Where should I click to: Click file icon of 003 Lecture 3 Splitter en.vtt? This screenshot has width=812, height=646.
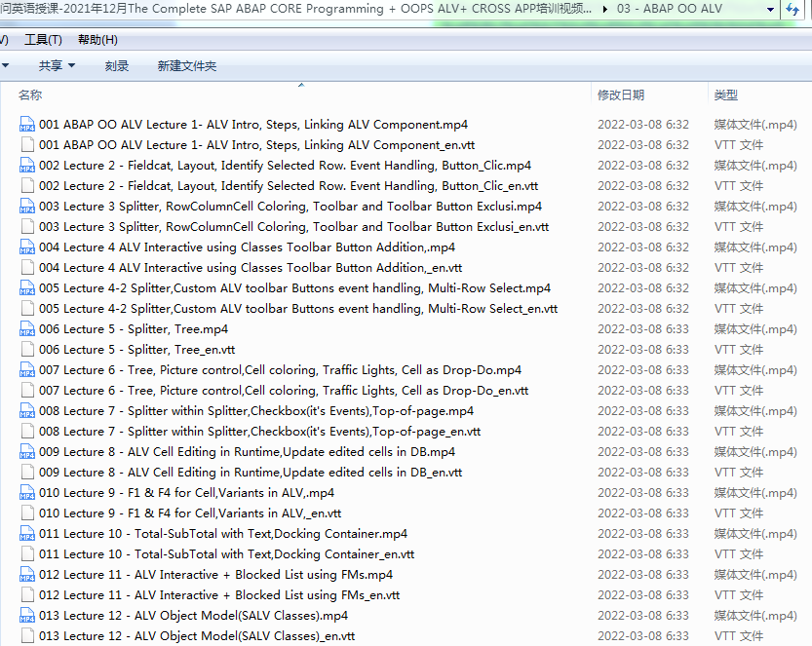[27, 227]
